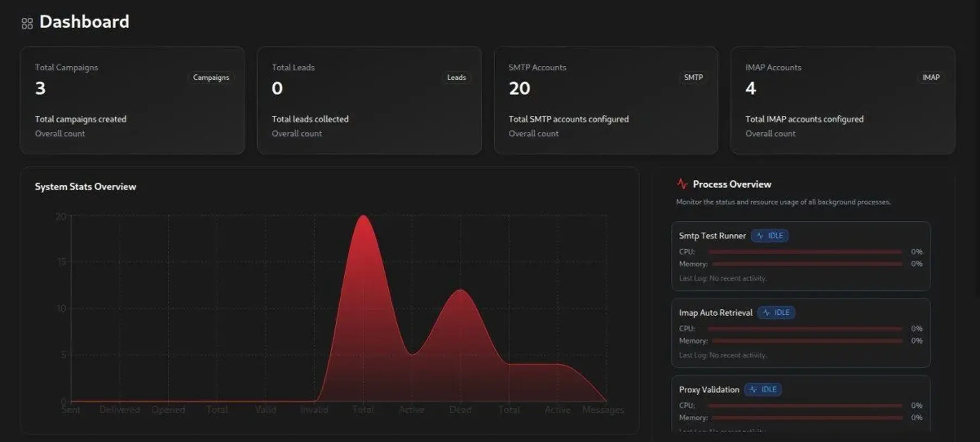Click the SMTP Accounts count number 20

click(519, 89)
